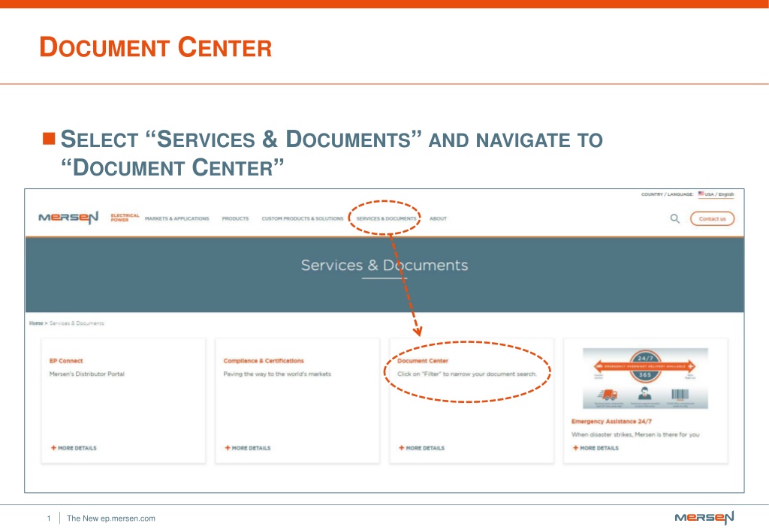
Task: Open the Products menu
Action: (235, 218)
